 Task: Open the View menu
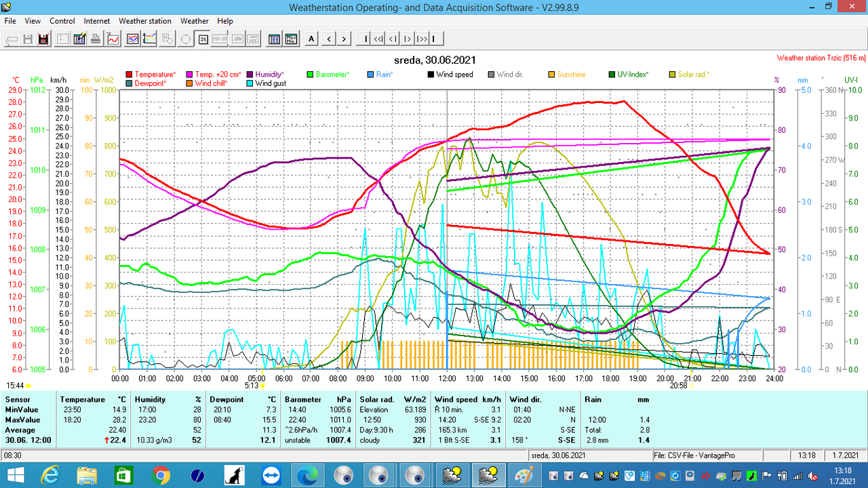tap(33, 21)
